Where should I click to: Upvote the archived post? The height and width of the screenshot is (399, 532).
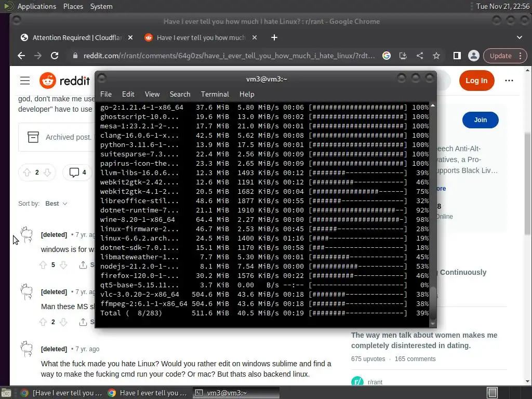pos(27,172)
